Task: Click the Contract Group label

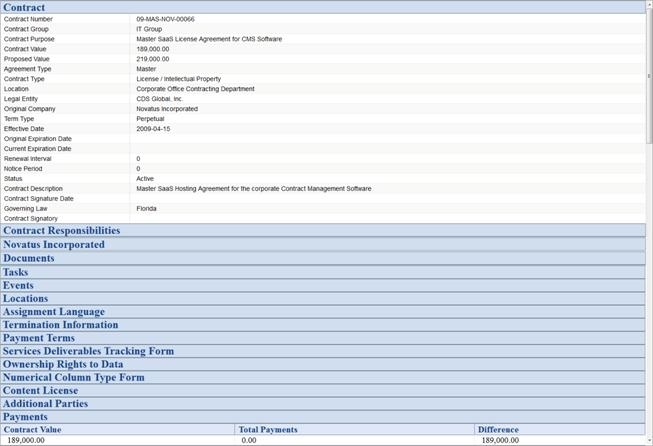Action: point(26,29)
